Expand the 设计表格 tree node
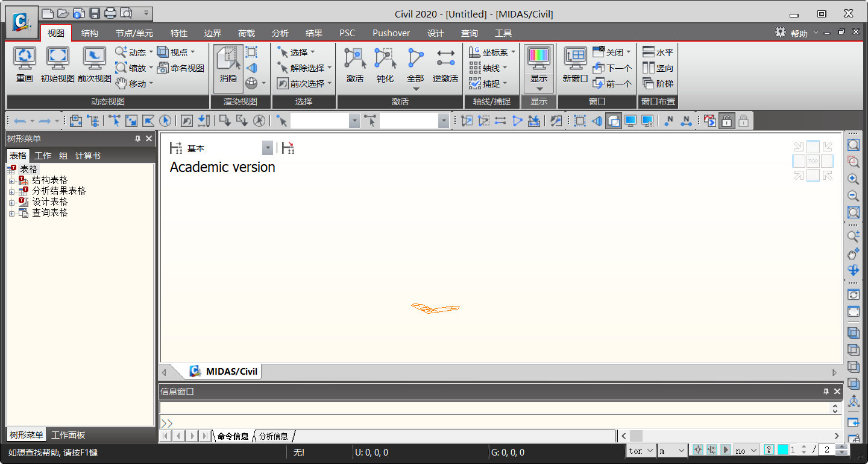Image resolution: width=868 pixels, height=464 pixels. 11,202
